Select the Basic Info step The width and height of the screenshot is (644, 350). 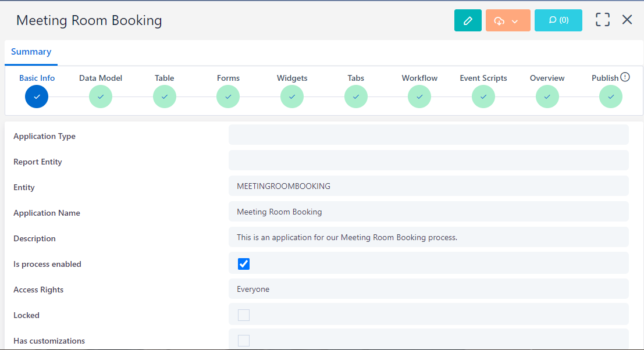[x=37, y=97]
